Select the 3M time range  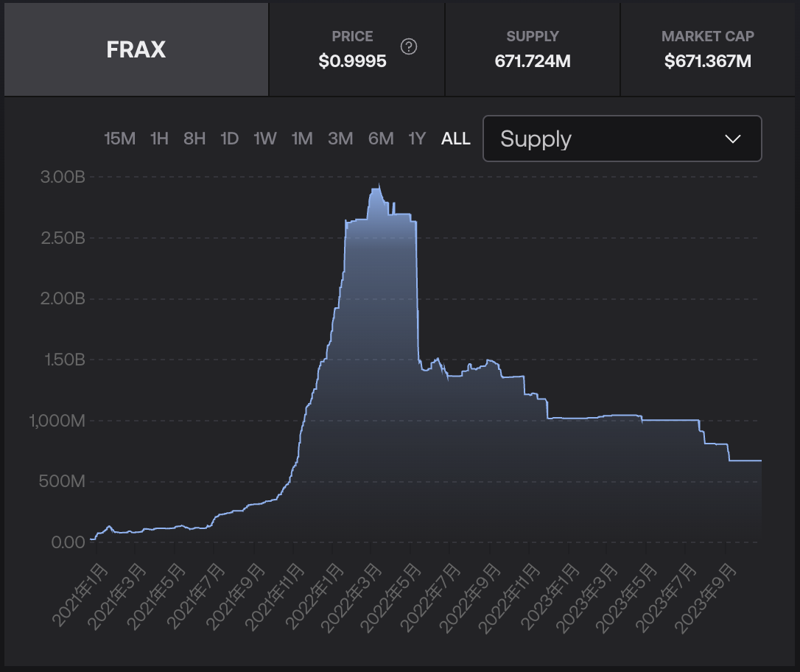click(x=340, y=138)
